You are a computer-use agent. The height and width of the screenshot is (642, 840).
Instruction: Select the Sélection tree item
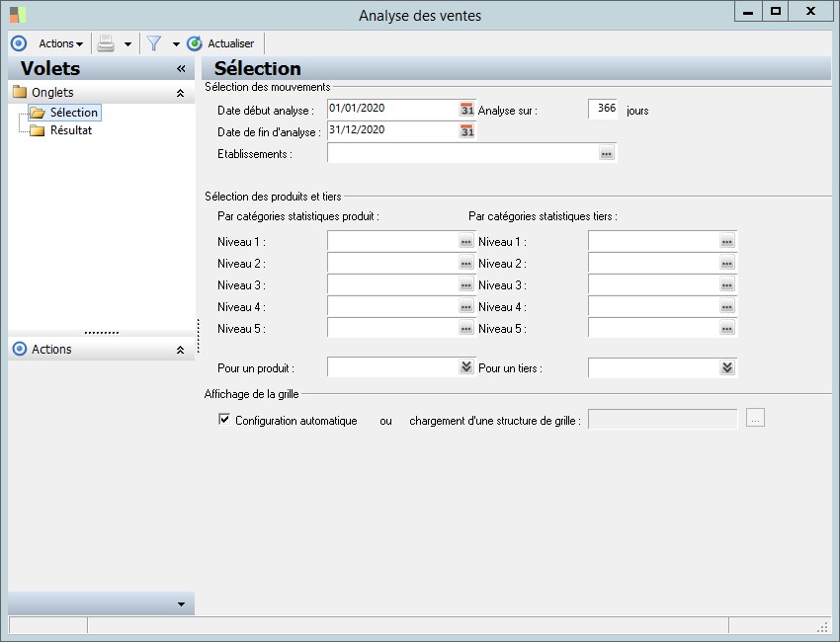73,113
